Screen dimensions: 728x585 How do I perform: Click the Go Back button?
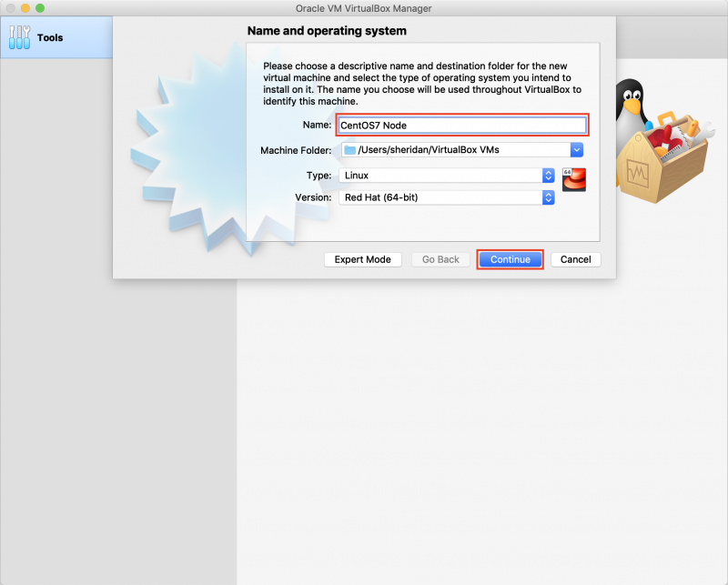tap(440, 259)
